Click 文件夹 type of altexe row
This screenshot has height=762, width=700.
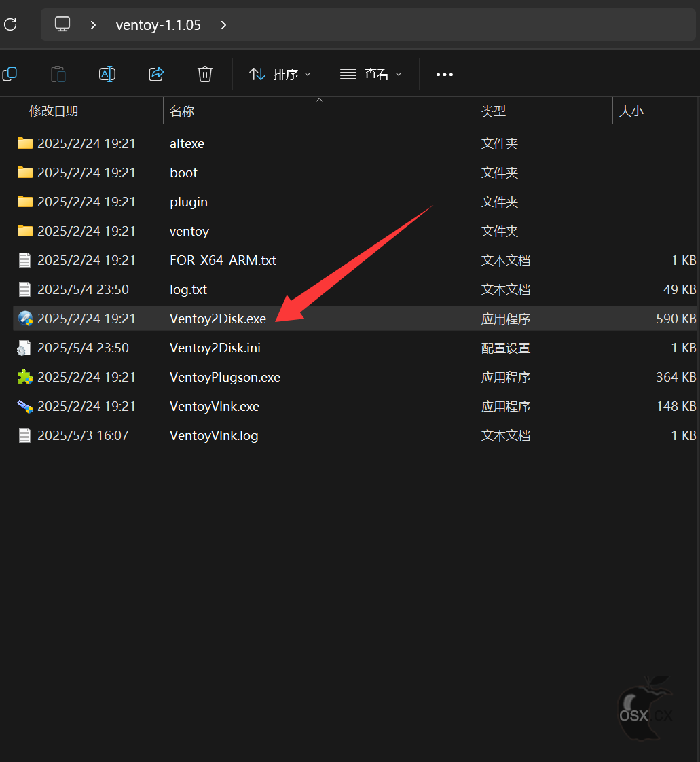[x=500, y=144]
